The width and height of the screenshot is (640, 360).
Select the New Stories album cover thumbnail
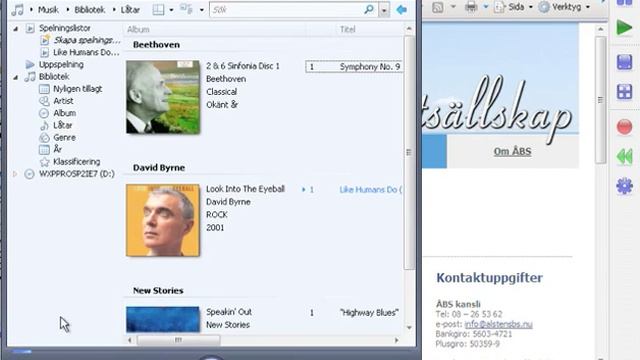(x=163, y=319)
